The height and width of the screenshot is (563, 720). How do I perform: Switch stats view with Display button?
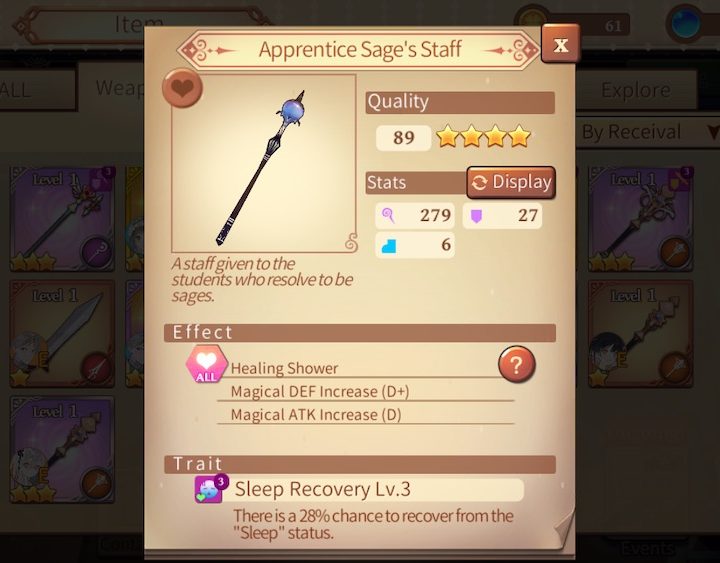click(511, 182)
